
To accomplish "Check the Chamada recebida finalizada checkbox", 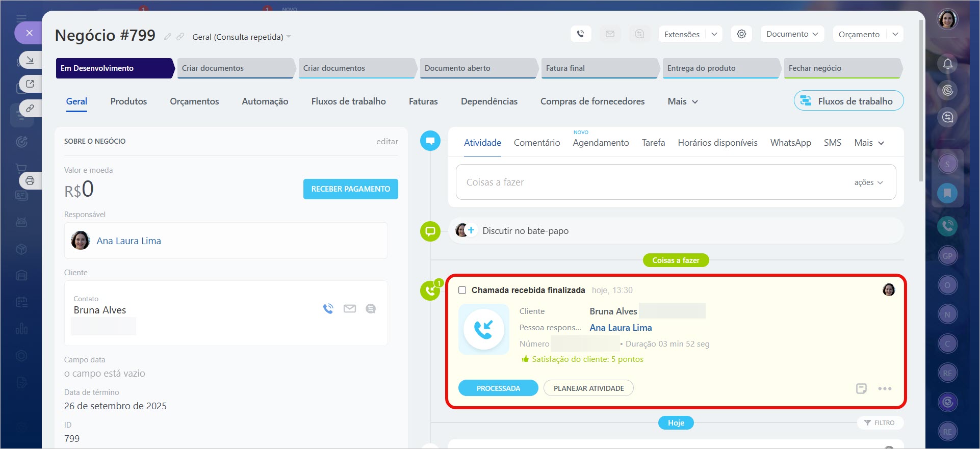I will [x=462, y=290].
